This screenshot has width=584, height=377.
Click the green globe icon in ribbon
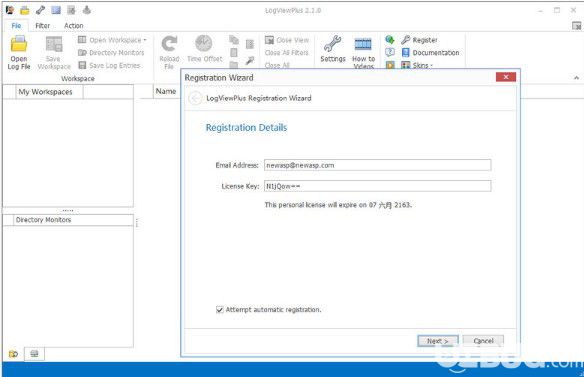click(x=390, y=39)
